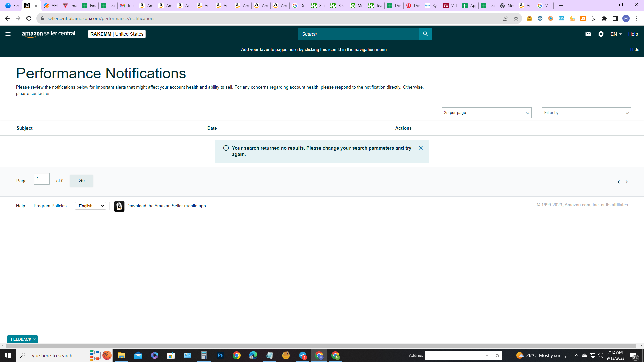Click the contact us link

40,94
